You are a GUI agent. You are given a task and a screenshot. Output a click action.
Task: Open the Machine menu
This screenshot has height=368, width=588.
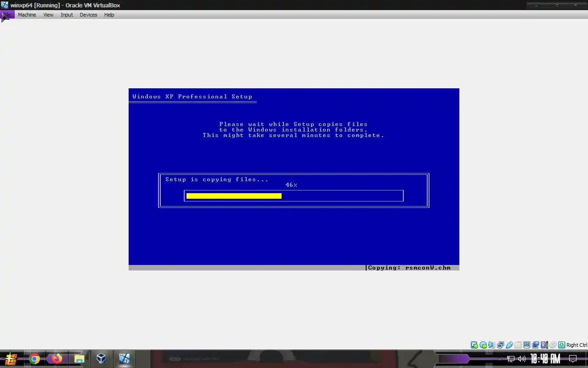27,15
